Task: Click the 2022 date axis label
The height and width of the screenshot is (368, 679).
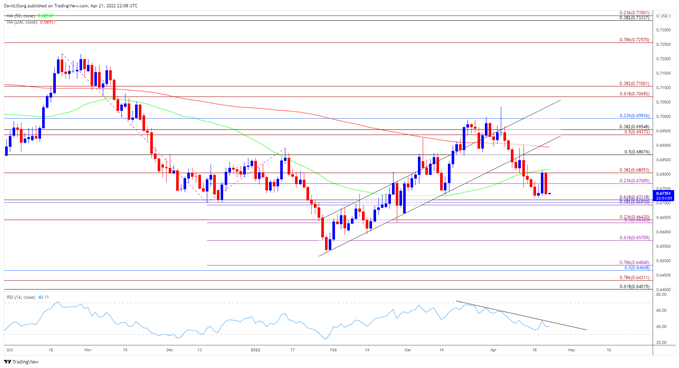Action: (x=255, y=350)
